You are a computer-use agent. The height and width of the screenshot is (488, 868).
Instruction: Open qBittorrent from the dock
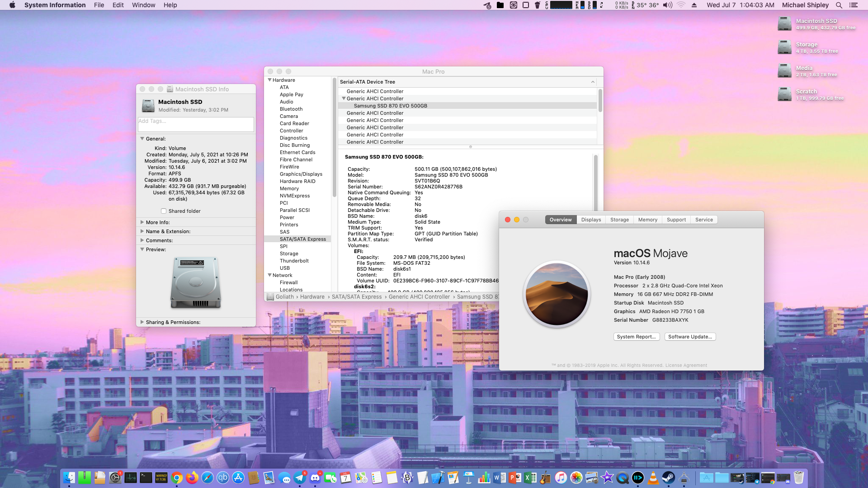click(223, 478)
